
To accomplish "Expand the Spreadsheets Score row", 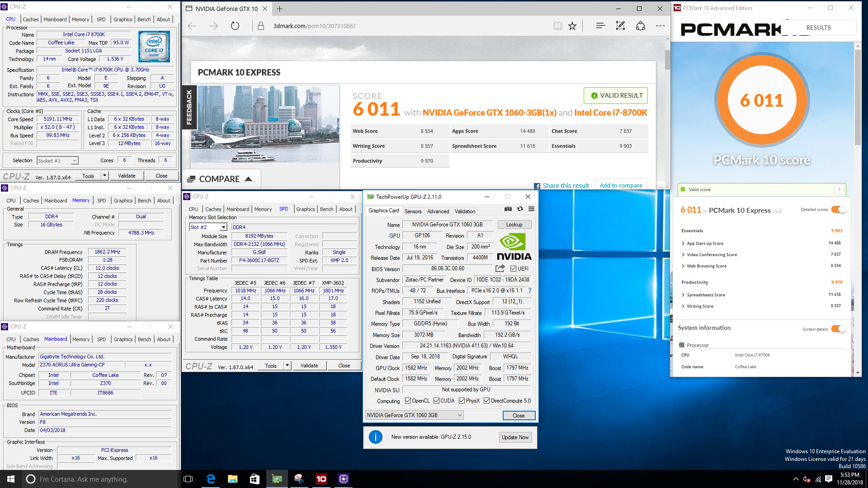I will [x=683, y=295].
